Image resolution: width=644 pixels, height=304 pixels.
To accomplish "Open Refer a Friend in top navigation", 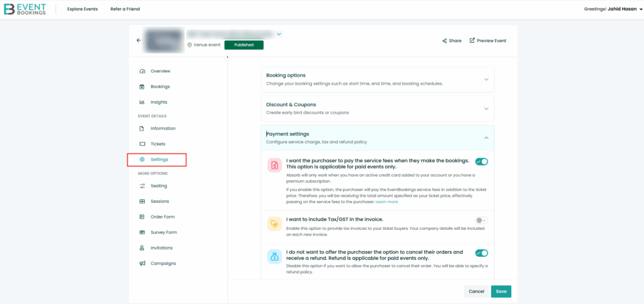I will 125,9.
